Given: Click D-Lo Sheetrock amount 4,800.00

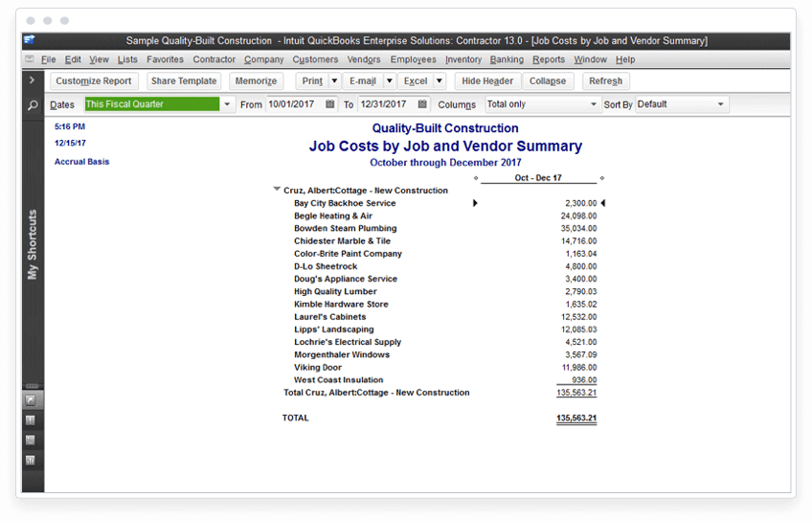Looking at the screenshot, I should coord(580,266).
